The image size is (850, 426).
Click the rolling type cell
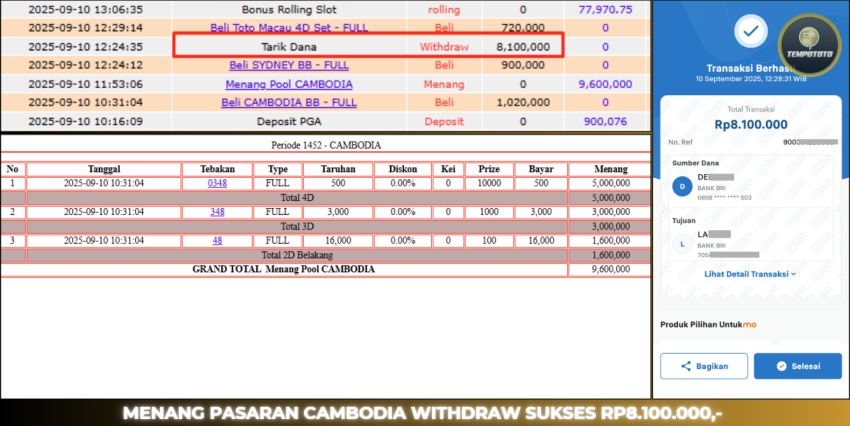coord(444,10)
